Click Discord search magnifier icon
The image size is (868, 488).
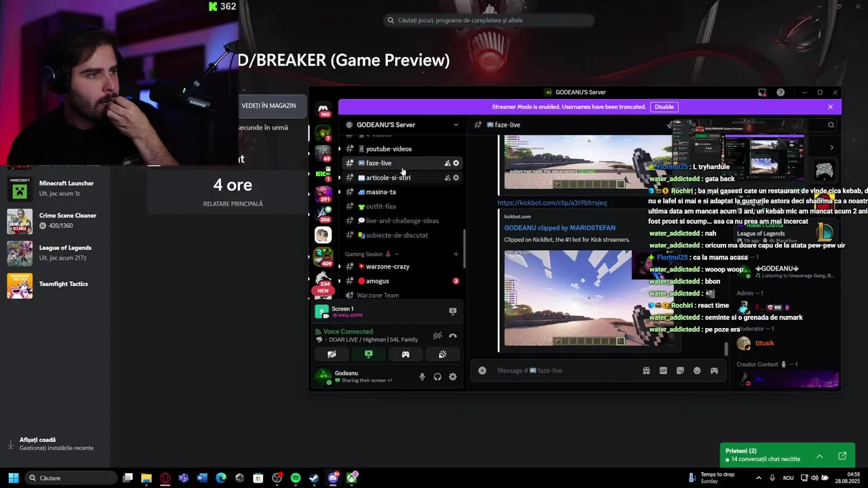[831, 125]
